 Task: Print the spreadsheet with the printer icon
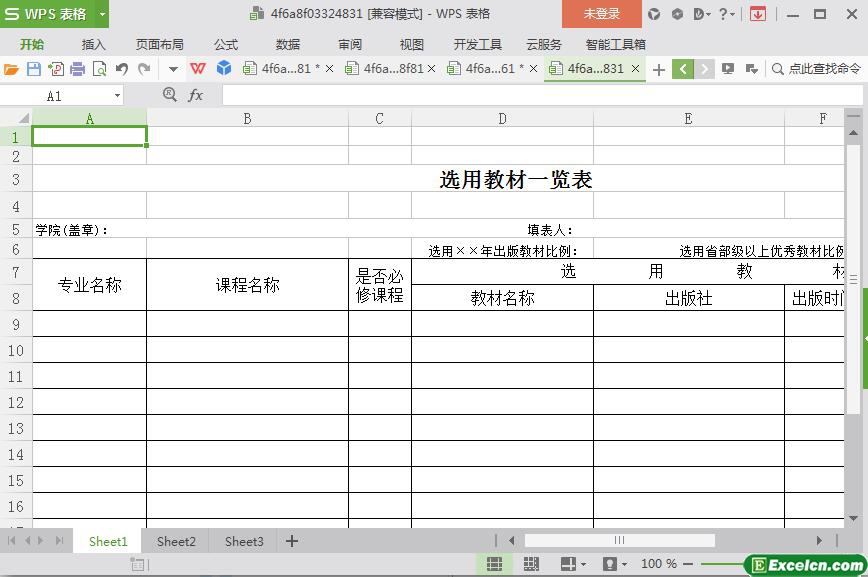pos(78,69)
